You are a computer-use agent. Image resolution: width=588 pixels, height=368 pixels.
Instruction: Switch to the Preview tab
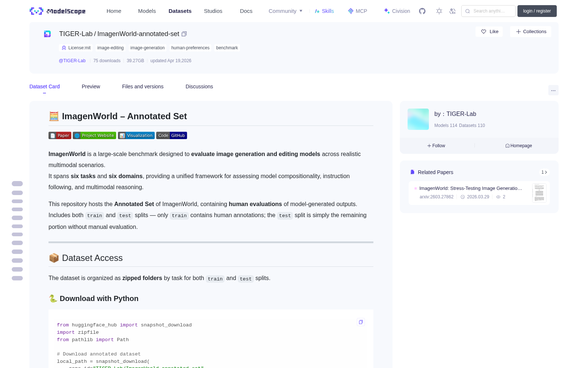click(91, 86)
